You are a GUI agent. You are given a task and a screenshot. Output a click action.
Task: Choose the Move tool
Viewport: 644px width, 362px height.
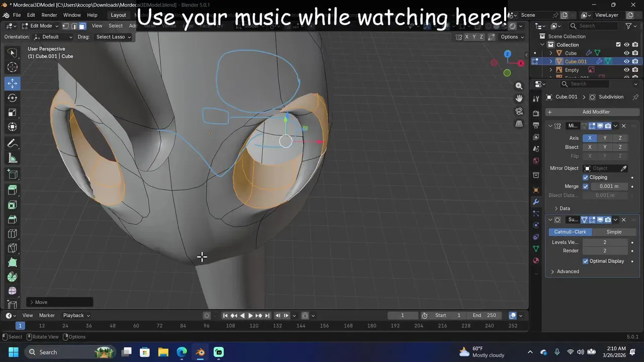tap(13, 83)
